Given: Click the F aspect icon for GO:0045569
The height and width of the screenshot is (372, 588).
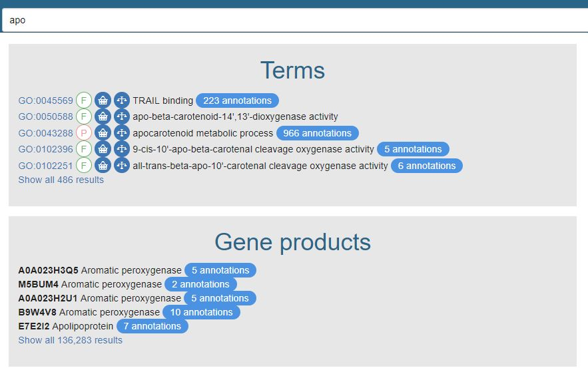Looking at the screenshot, I should point(83,100).
